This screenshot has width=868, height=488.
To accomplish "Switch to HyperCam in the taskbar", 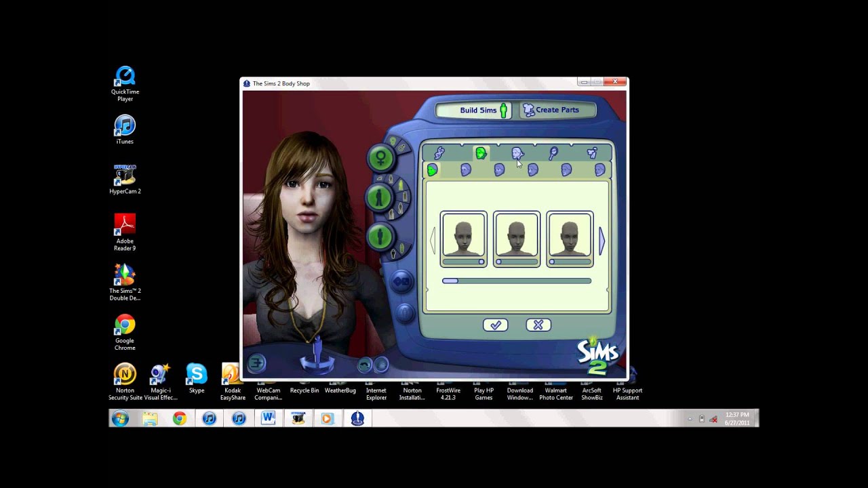I will pos(298,419).
